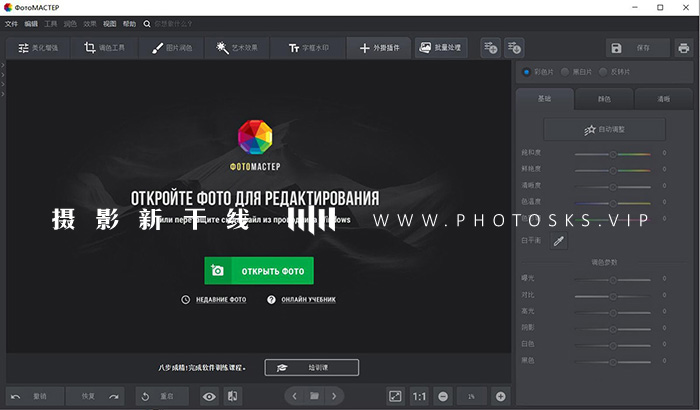Click the 培训课 training course button
Image resolution: width=700 pixels, height=410 pixels.
pos(312,368)
